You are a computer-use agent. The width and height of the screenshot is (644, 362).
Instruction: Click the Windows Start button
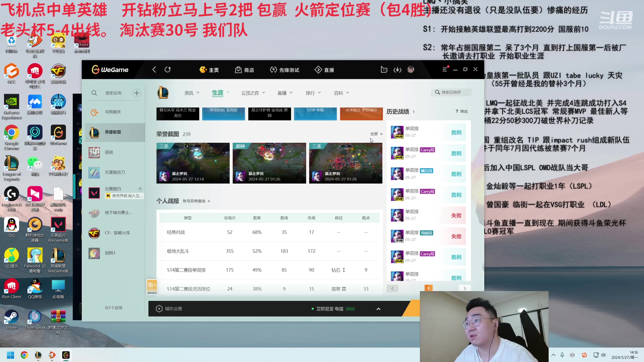[x=10, y=355]
